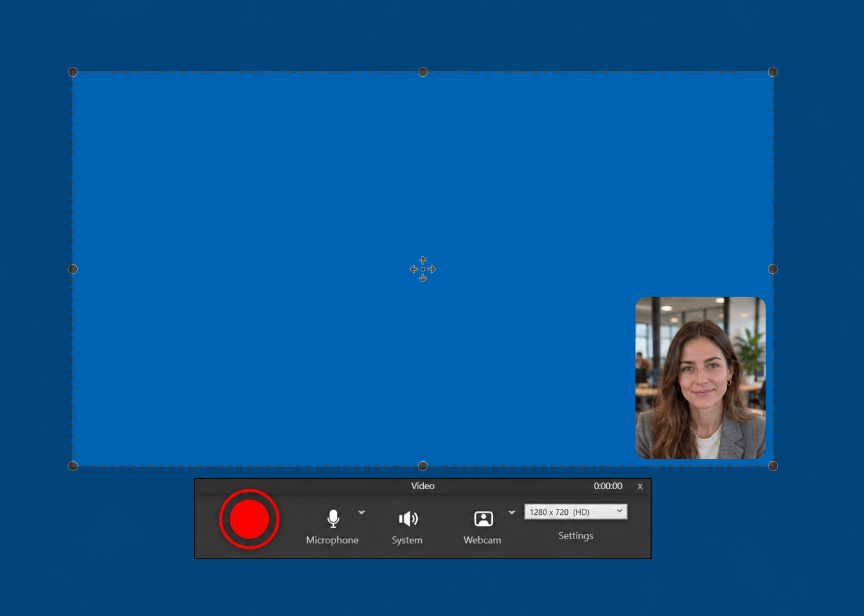
Task: Click the left-middle resize handle
Action: pyautogui.click(x=73, y=269)
